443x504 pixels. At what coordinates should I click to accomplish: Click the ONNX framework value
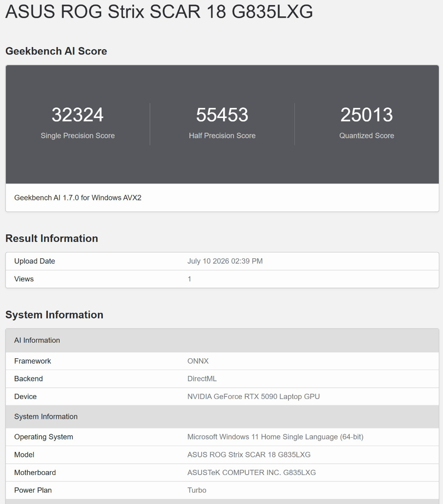coord(198,361)
